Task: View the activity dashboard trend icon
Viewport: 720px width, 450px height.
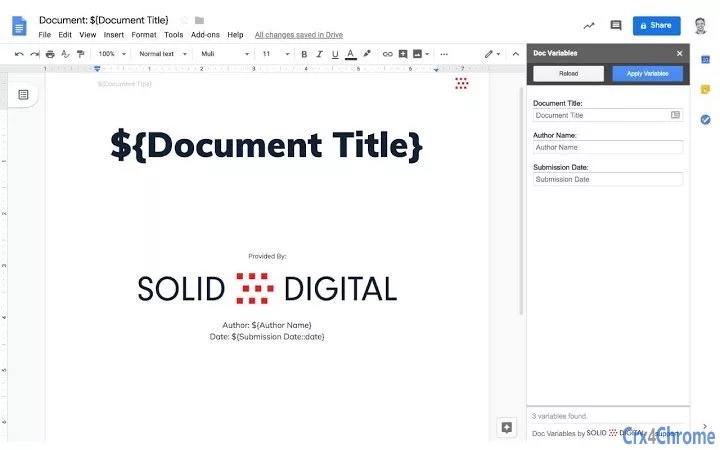Action: 589,26
